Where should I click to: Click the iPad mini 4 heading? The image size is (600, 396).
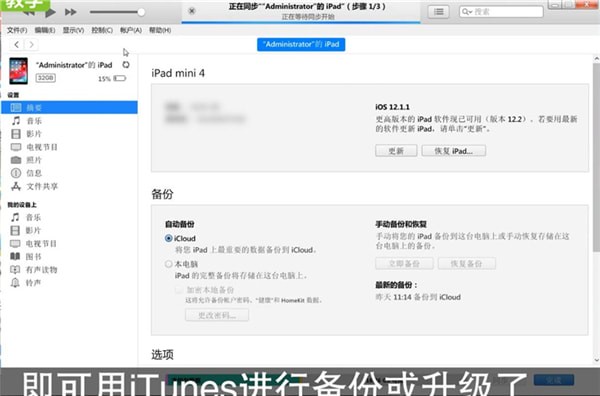(178, 73)
